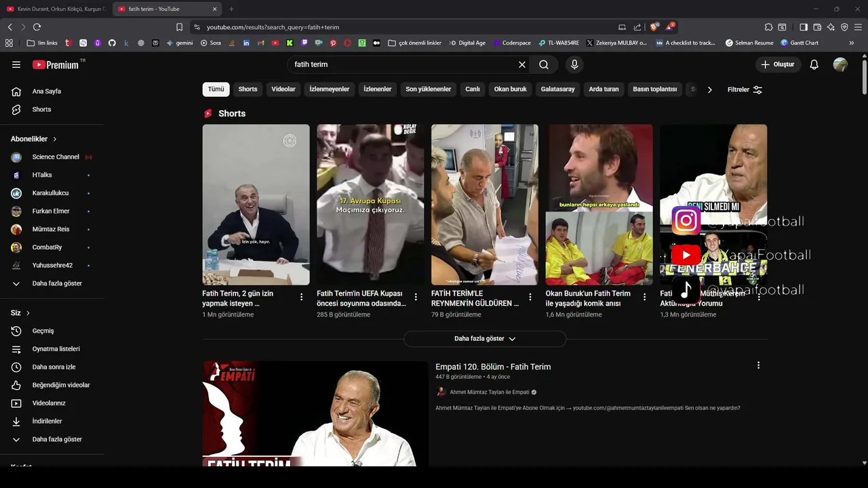The image size is (868, 488).
Task: Open Mümtaz Reis subscription
Action: coord(52,229)
